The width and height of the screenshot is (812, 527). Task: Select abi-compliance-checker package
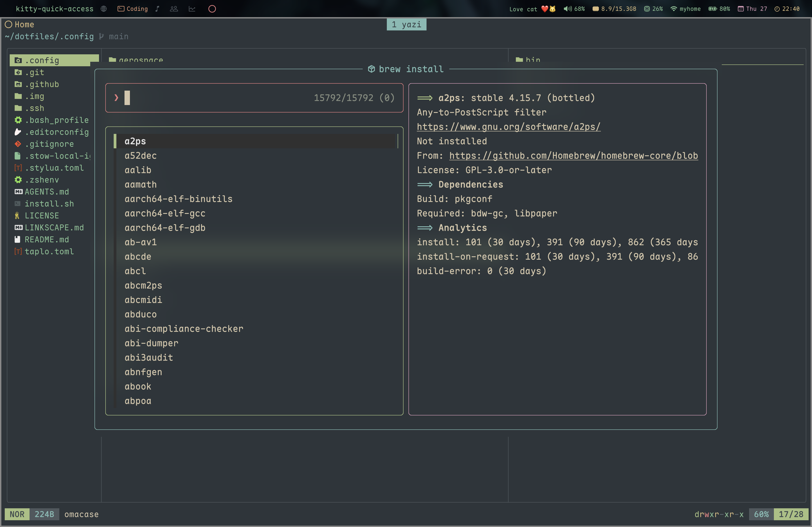click(184, 329)
